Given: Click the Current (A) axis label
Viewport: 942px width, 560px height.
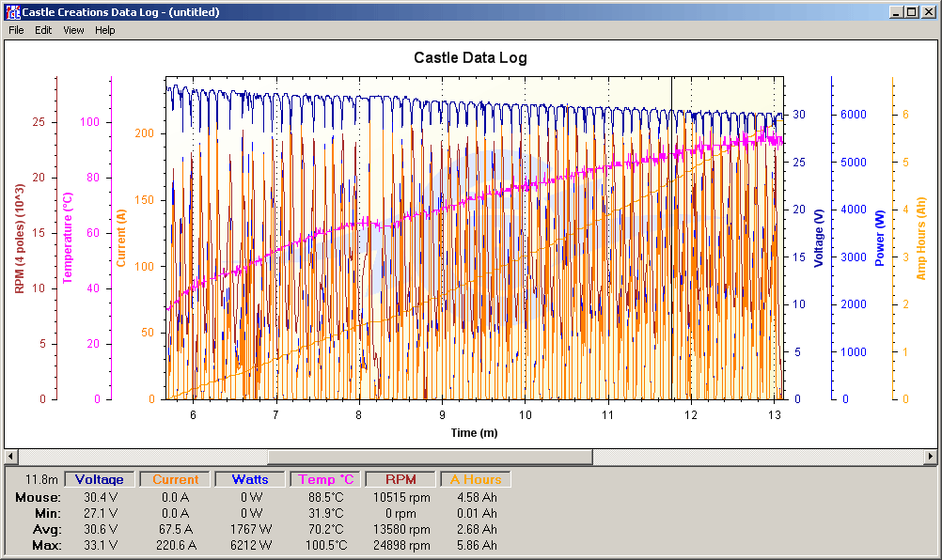Looking at the screenshot, I should tap(121, 239).
